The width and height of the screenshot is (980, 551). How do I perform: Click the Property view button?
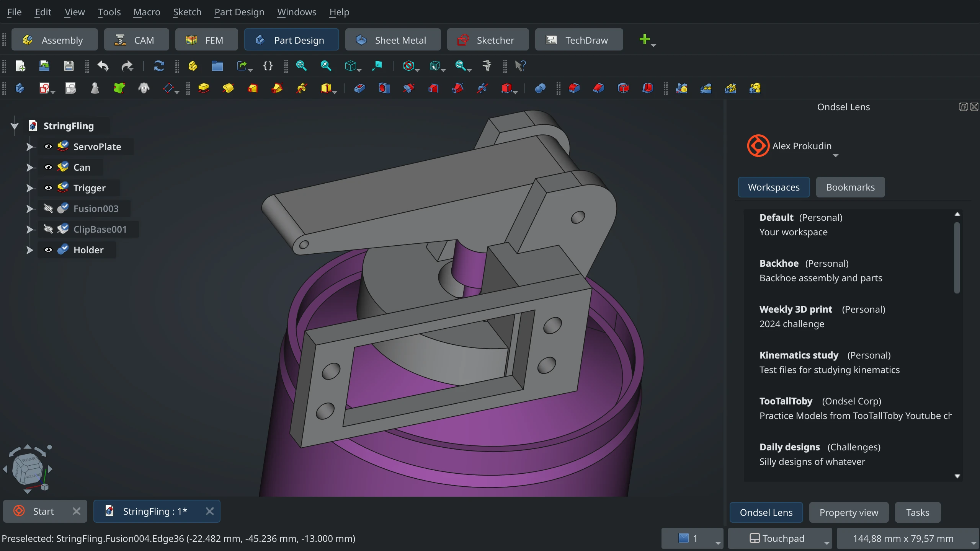coord(849,513)
